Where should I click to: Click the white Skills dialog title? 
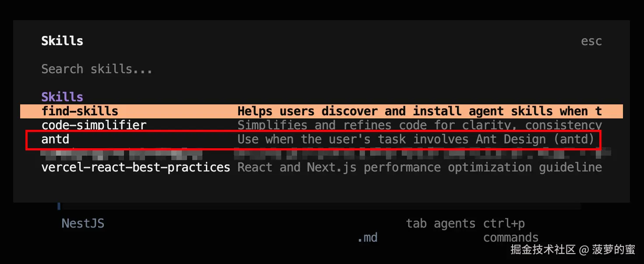tap(62, 41)
